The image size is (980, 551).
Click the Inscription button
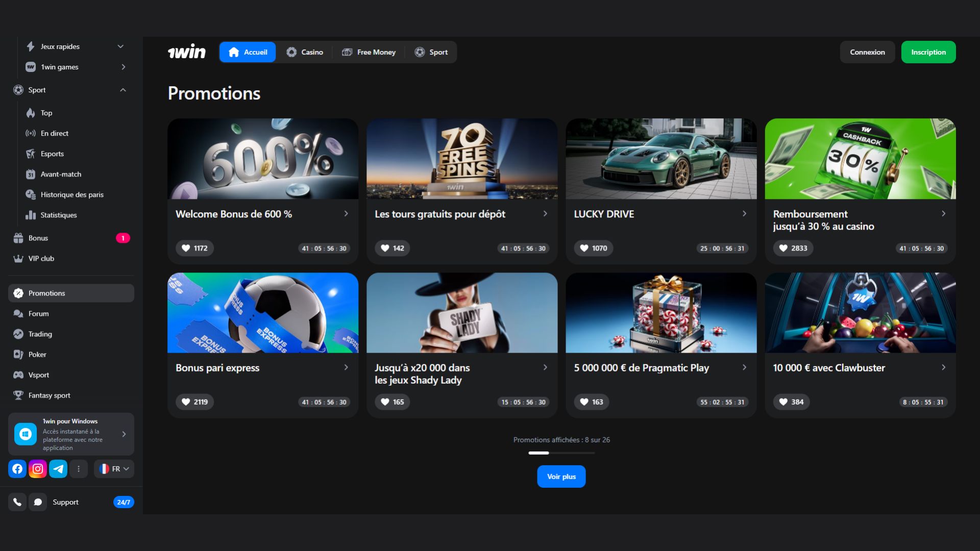tap(928, 52)
